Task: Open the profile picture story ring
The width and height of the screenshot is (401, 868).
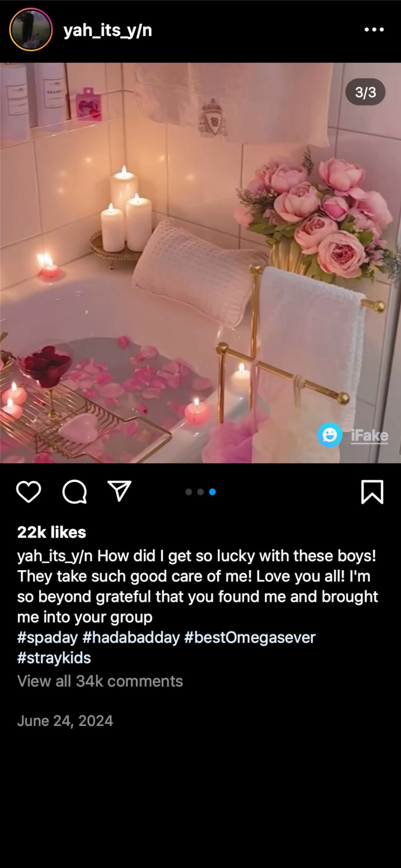Action: point(31,30)
